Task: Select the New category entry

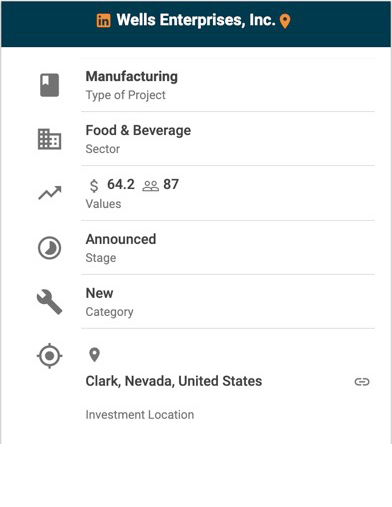Action: pyautogui.click(x=99, y=293)
